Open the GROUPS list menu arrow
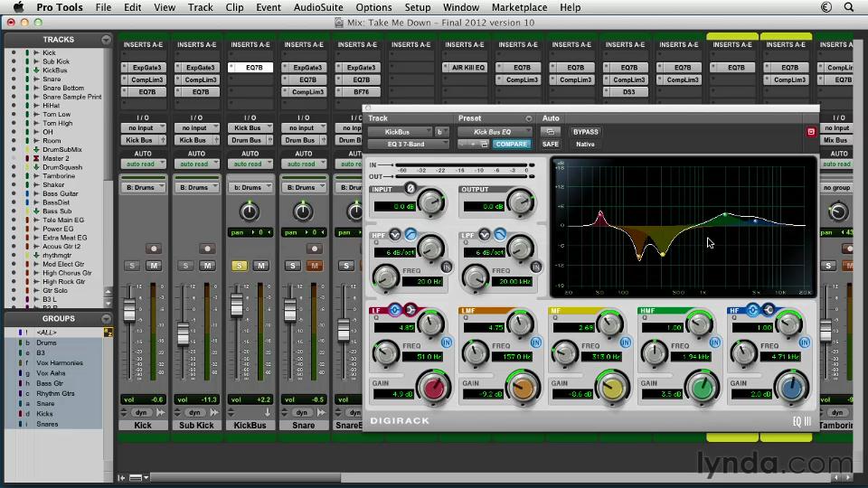Image resolution: width=868 pixels, height=488 pixels. 106,319
